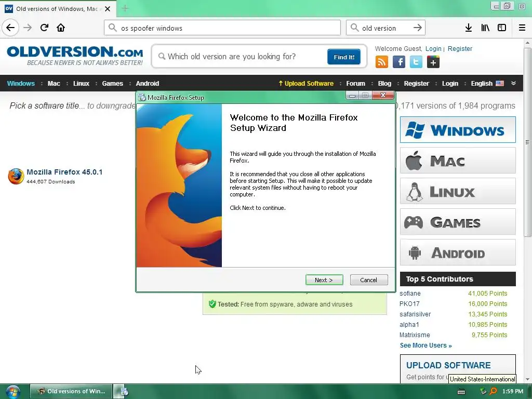Click the orange RSS feed icon
The image size is (532, 399).
(382, 62)
